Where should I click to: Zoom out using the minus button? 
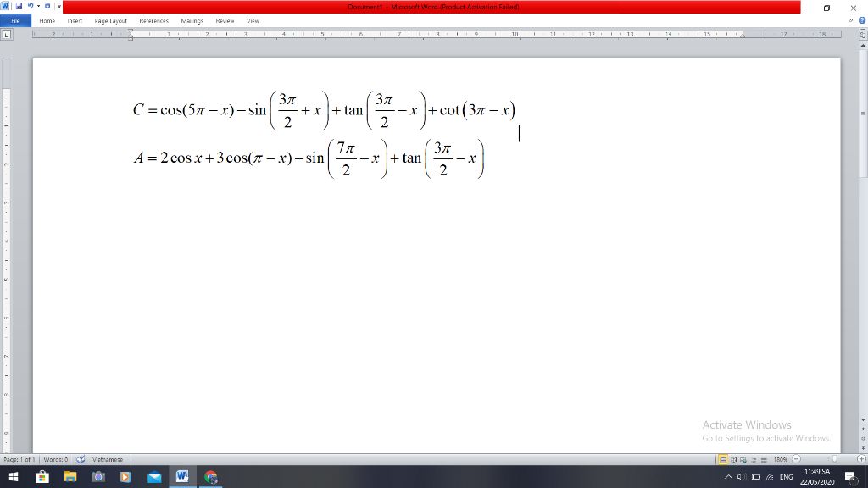pyautogui.click(x=796, y=459)
